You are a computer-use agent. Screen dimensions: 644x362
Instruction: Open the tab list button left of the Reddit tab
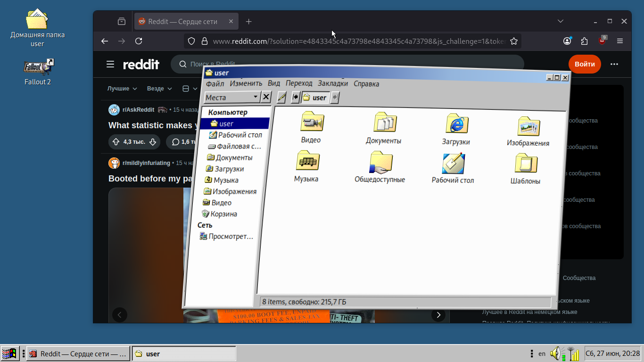122,21
